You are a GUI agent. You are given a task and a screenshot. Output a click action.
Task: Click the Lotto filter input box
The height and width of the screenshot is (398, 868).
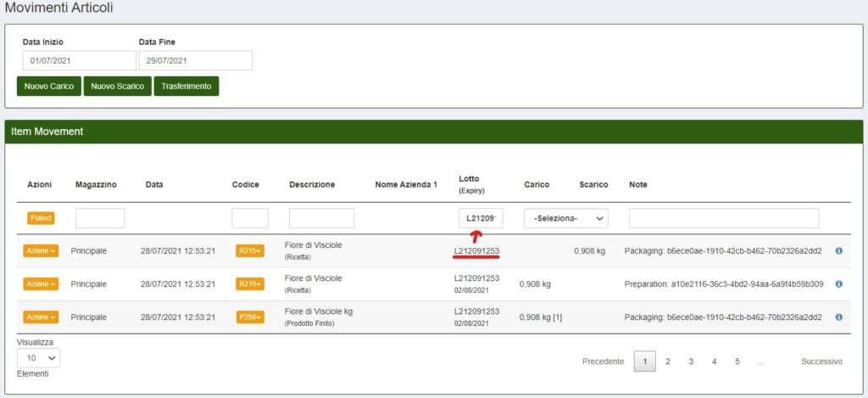click(481, 218)
